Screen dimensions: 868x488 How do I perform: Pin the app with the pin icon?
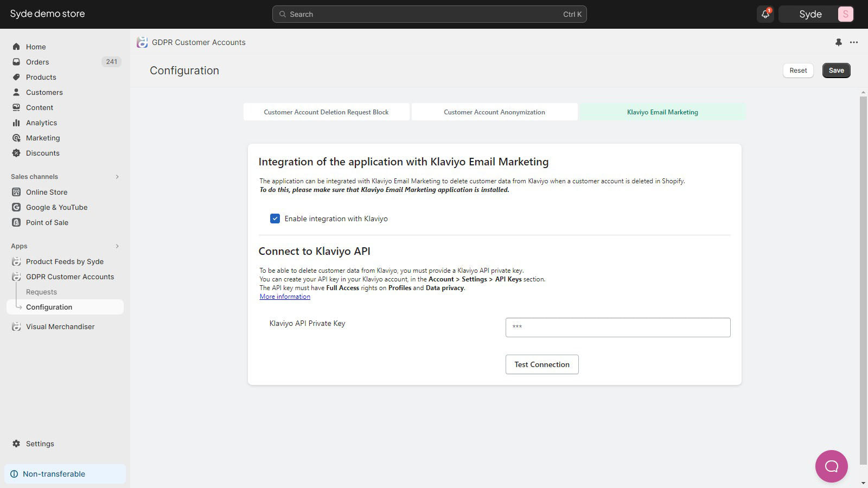pos(838,42)
